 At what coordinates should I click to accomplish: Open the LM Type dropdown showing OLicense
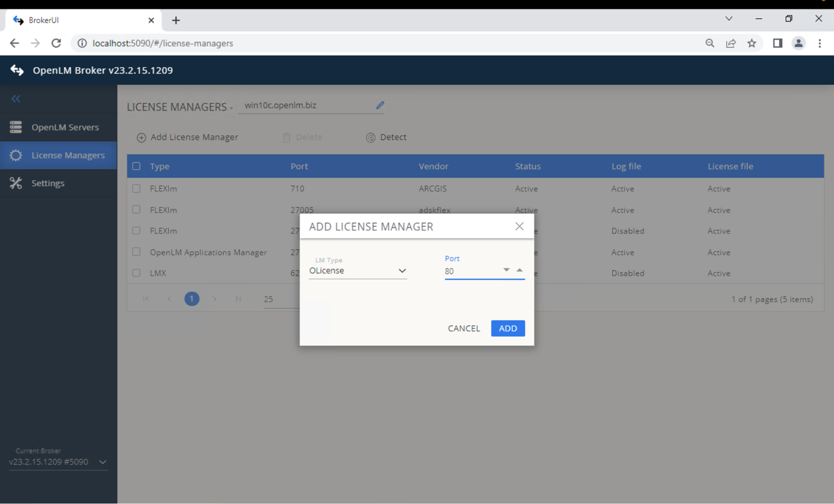[402, 271]
